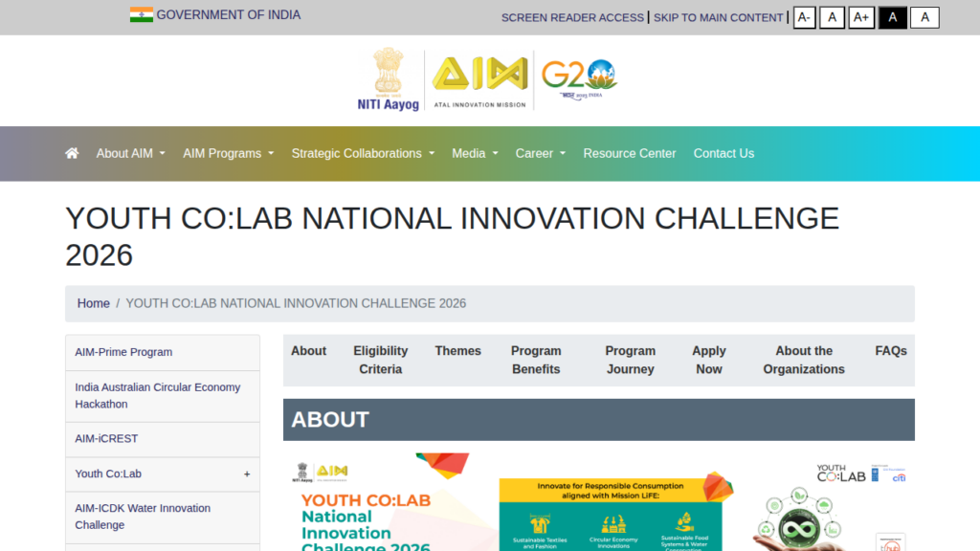Click the Atal Innovation Mission logo
The height and width of the screenshot is (551, 980).
point(479,80)
